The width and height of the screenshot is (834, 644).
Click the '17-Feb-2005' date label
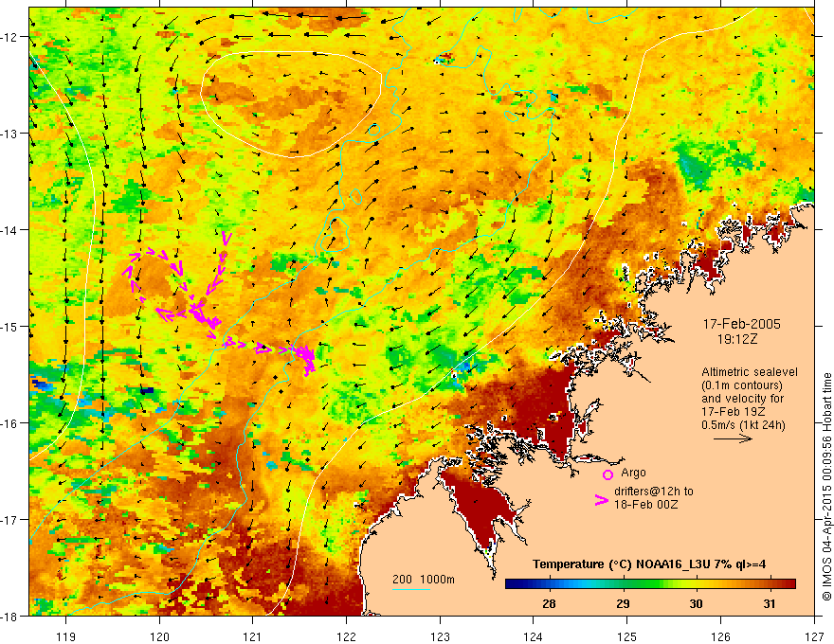tap(741, 324)
